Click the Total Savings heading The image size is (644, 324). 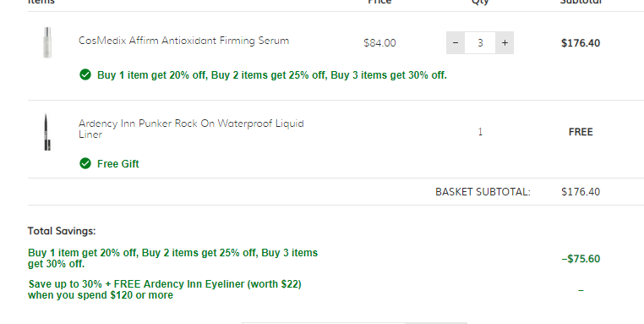[x=62, y=231]
